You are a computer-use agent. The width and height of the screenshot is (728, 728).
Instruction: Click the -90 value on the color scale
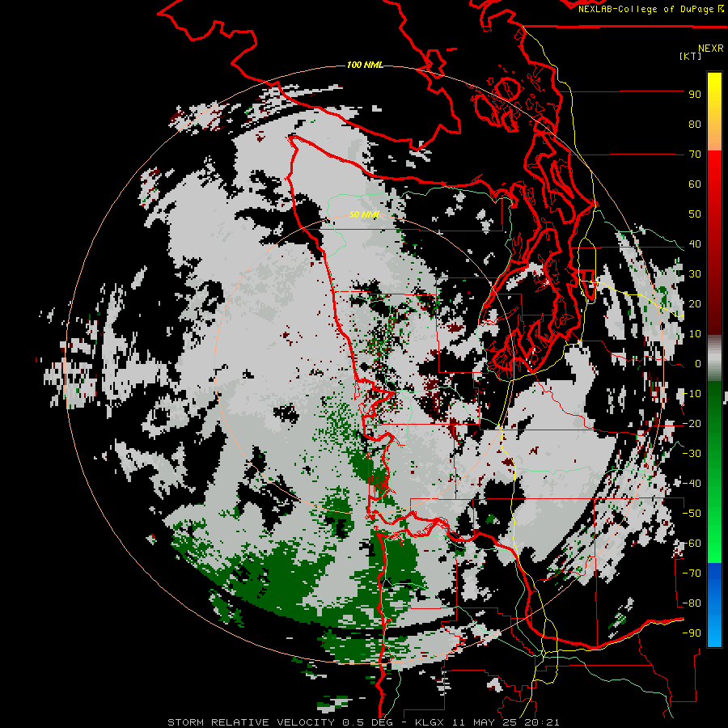click(692, 633)
